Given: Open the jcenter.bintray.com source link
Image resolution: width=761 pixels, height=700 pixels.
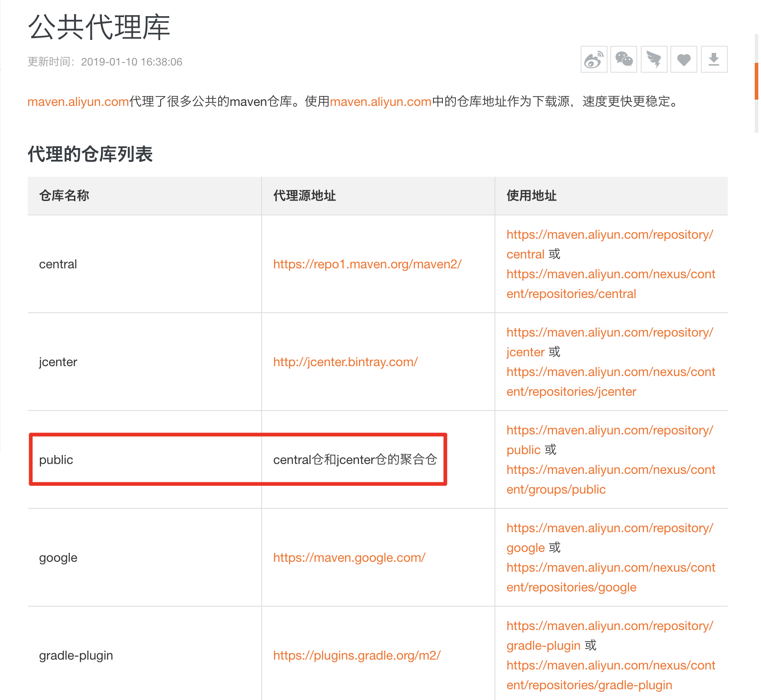Looking at the screenshot, I should tap(345, 362).
